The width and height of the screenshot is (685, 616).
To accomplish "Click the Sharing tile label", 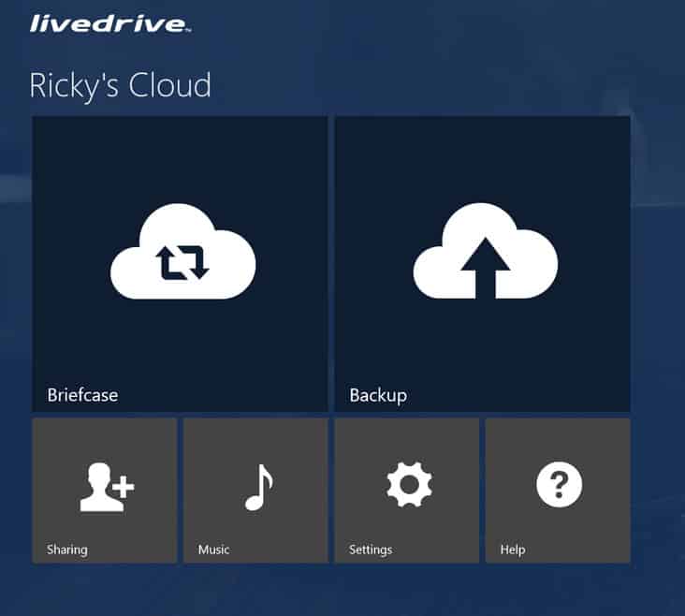I will (67, 550).
